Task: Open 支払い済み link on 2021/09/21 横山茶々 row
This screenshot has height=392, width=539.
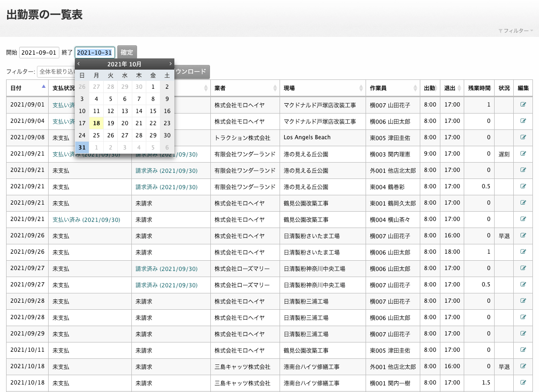Action: 86,220
